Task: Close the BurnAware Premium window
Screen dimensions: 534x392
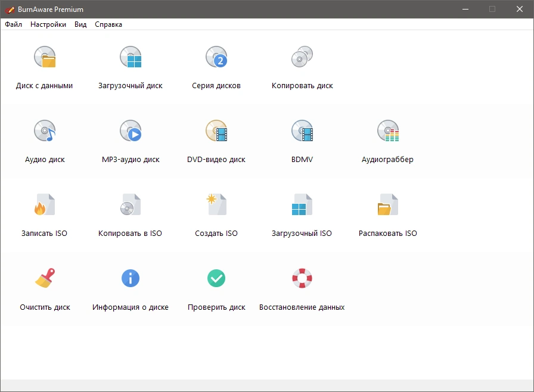Action: point(519,9)
